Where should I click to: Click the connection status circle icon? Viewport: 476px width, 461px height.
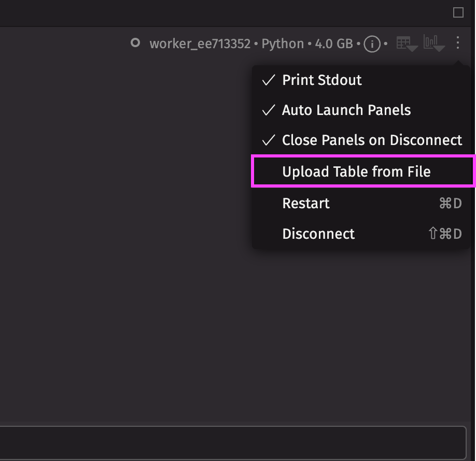point(135,43)
